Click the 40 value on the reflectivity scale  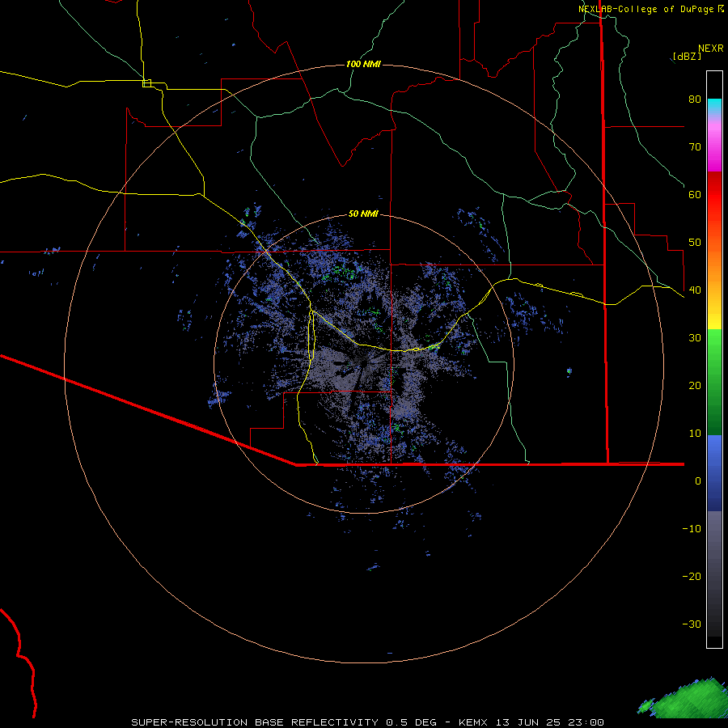(695, 290)
